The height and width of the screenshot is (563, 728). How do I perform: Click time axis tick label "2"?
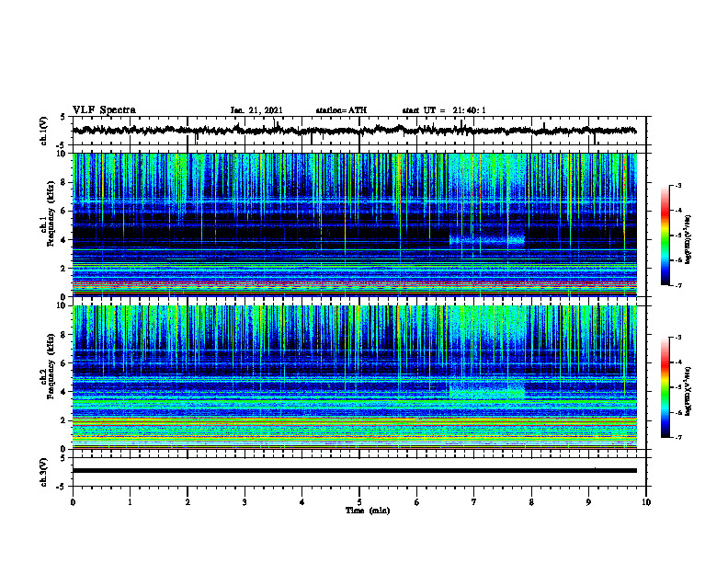pyautogui.click(x=188, y=502)
